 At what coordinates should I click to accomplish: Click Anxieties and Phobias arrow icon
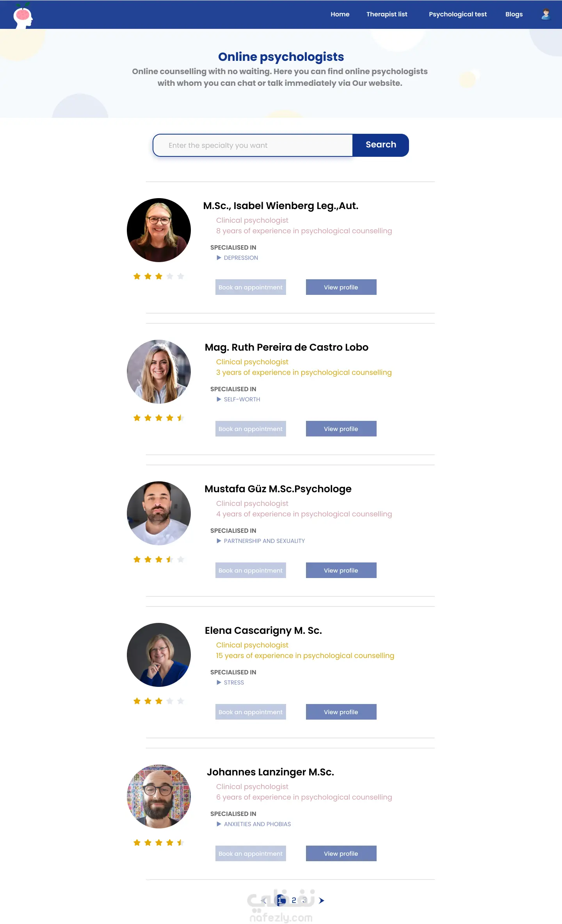tap(219, 824)
